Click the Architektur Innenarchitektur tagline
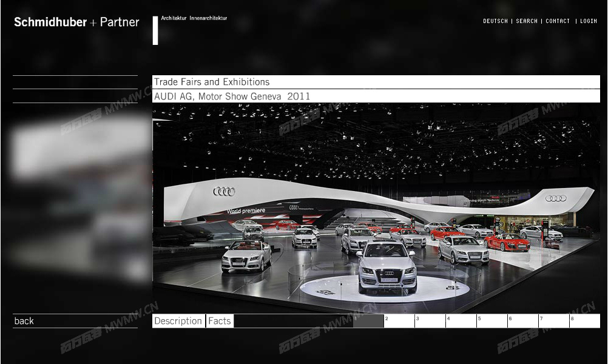Image resolution: width=608 pixels, height=364 pixels. (194, 18)
